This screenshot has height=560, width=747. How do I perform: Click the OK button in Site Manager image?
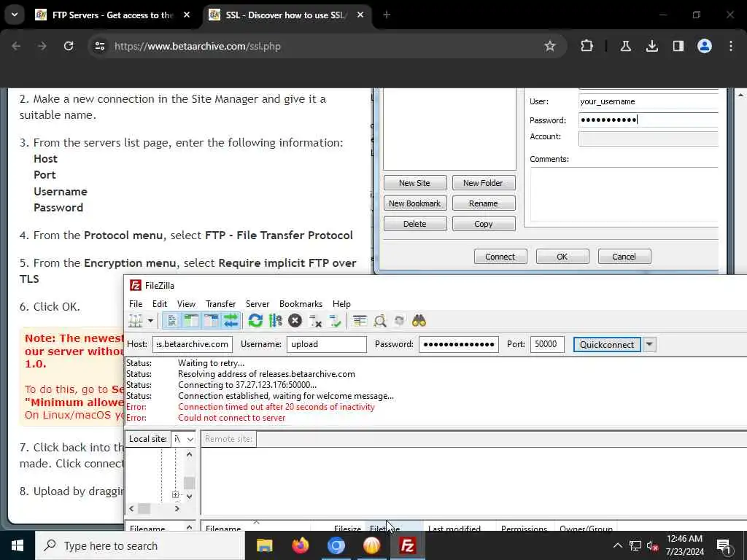pos(562,257)
